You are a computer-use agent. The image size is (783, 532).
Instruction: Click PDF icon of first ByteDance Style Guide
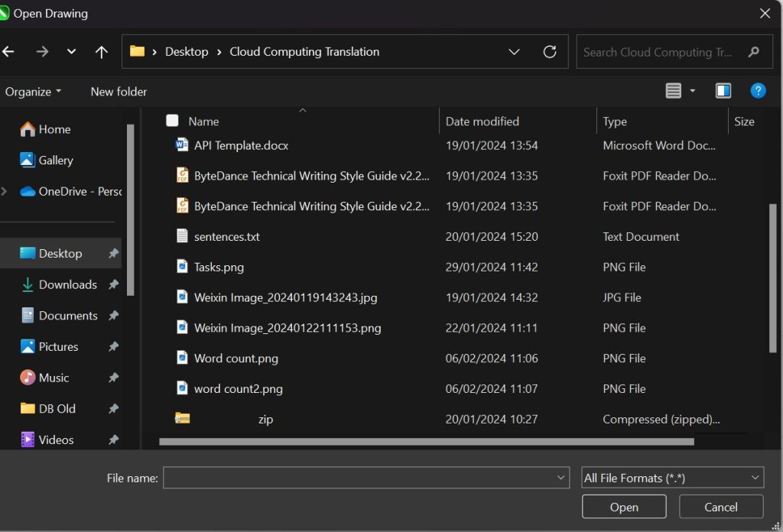pos(182,175)
